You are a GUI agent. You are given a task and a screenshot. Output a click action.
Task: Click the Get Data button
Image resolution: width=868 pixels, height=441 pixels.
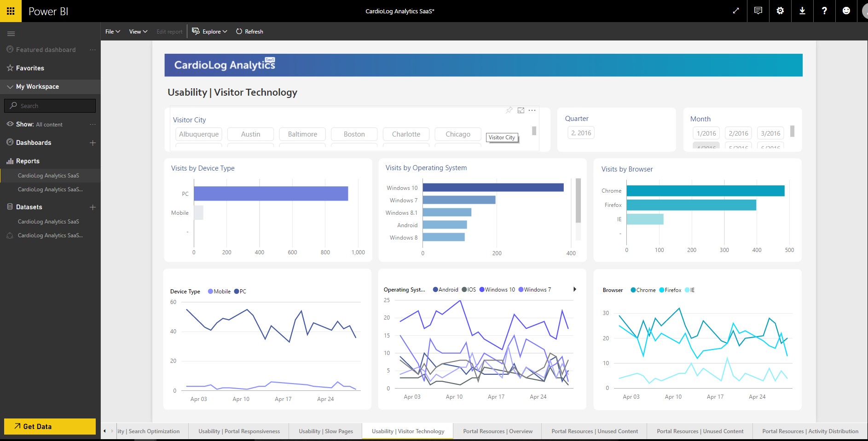click(50, 426)
